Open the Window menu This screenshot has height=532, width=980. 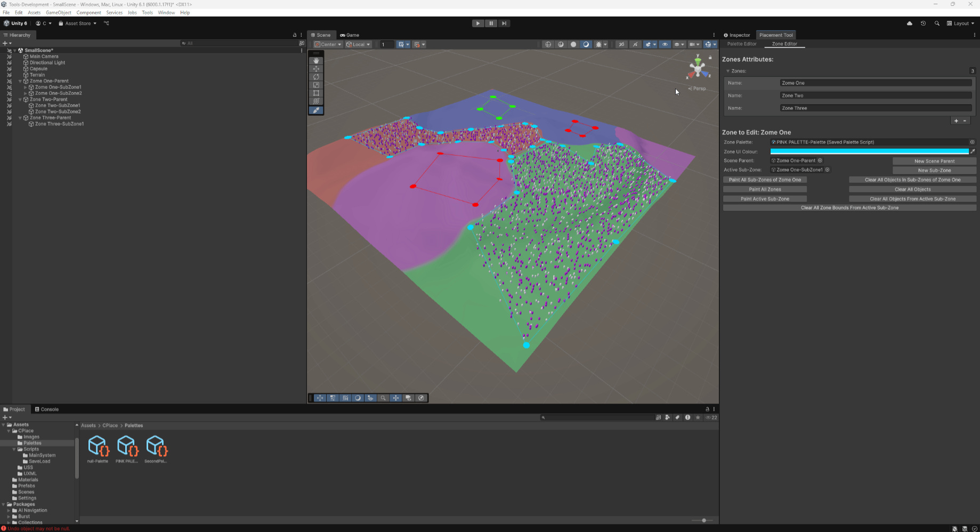click(166, 12)
